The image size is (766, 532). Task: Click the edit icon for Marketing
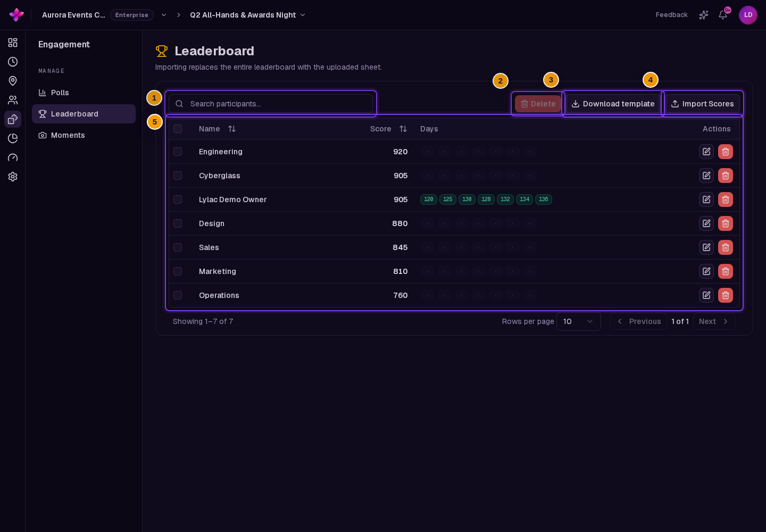click(x=706, y=271)
